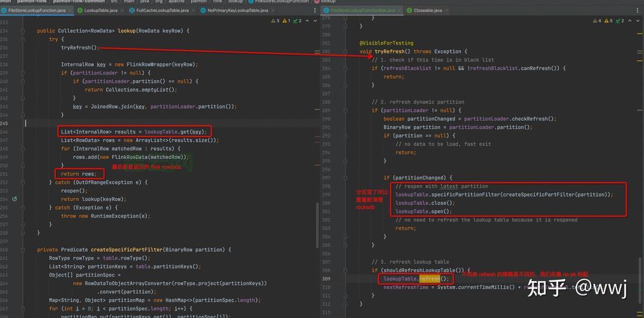Click the FileStoreLookupFunction breadcrumb item
This screenshot has height=318, width=644.
[x=282, y=2]
